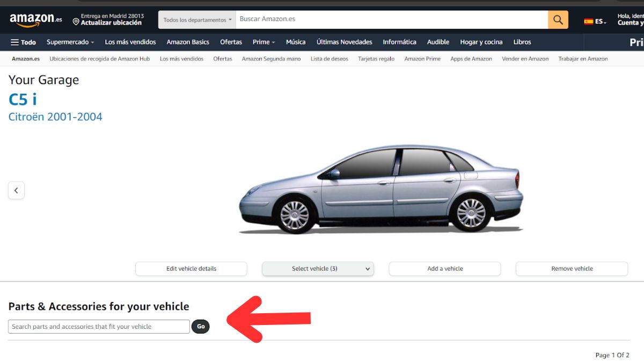
Task: Click the Amazon.es logo
Action: point(33,20)
